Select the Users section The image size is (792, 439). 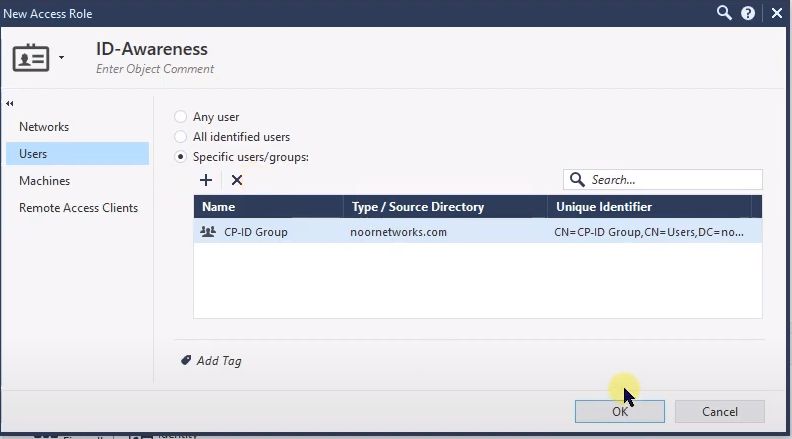click(x=77, y=154)
